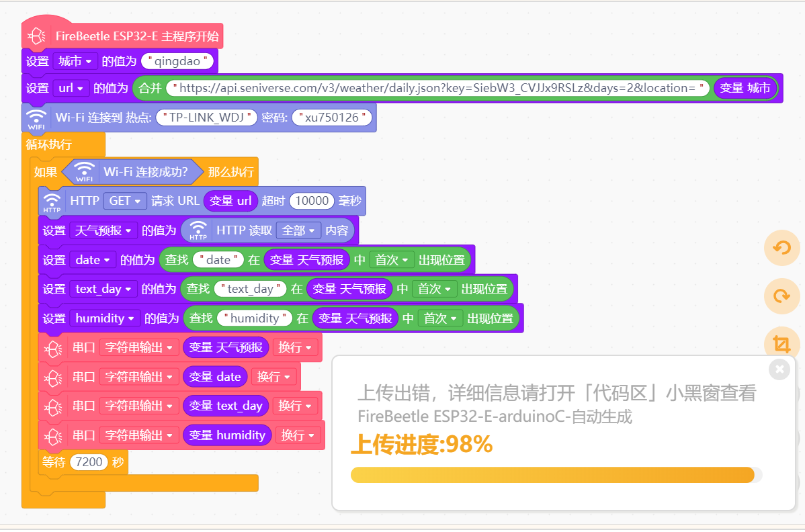The width and height of the screenshot is (805, 532).
Task: Open the text_day variable dropdown in set block
Action: click(x=103, y=289)
